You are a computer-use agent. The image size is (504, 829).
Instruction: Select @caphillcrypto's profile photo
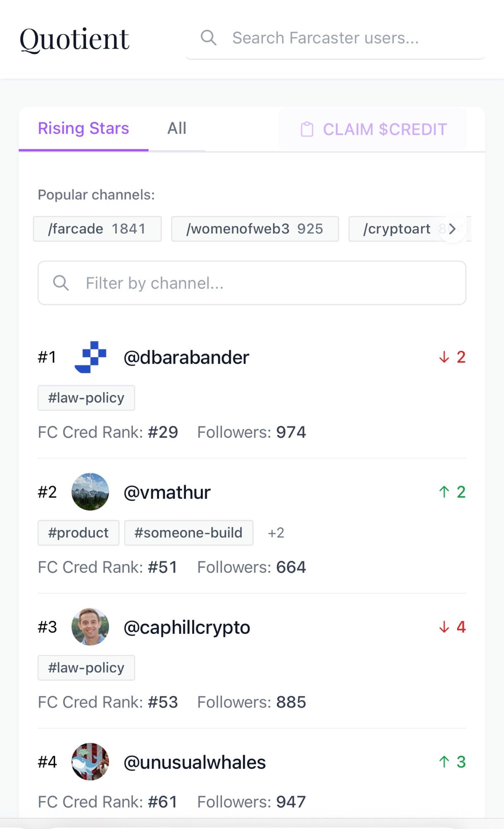[x=90, y=627]
